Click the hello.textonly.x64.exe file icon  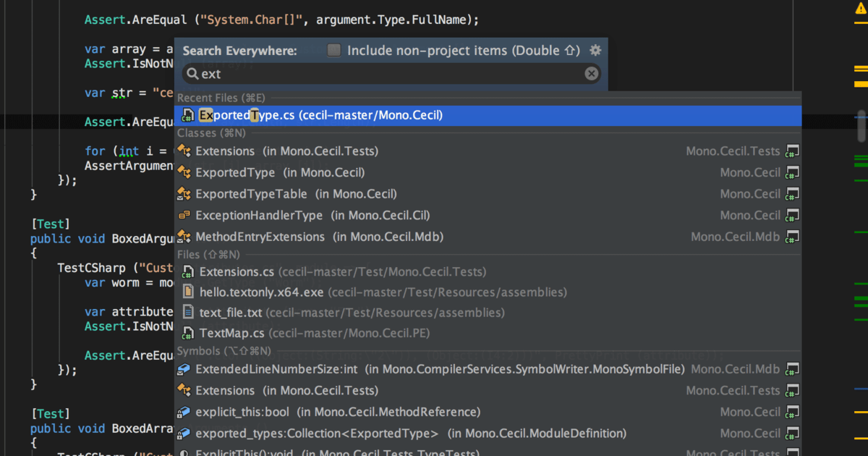click(187, 292)
